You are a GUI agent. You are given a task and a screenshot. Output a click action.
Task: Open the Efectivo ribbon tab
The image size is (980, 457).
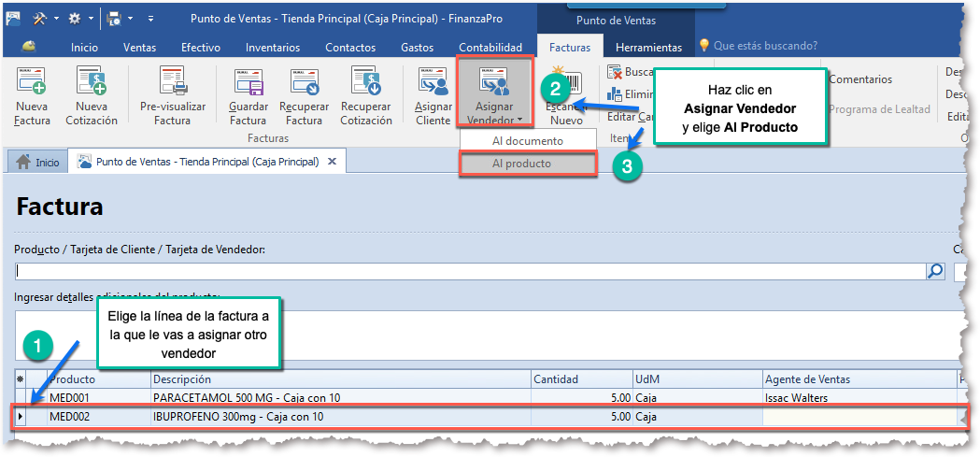(x=201, y=48)
